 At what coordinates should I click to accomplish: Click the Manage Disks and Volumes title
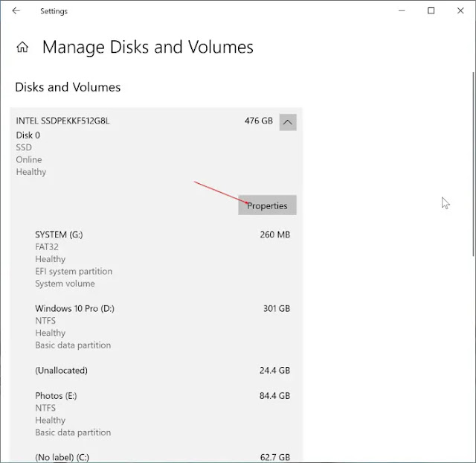click(148, 47)
